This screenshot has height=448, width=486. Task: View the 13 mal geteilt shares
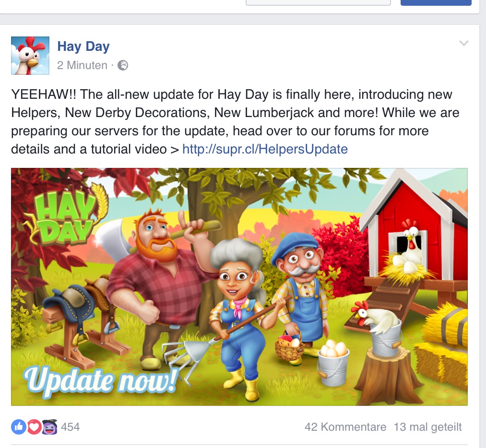[x=428, y=427]
